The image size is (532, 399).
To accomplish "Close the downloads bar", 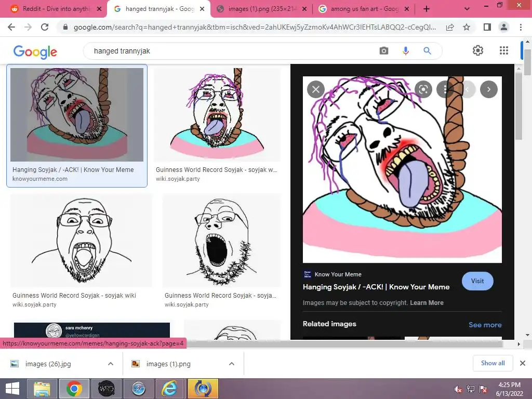I will point(523,363).
